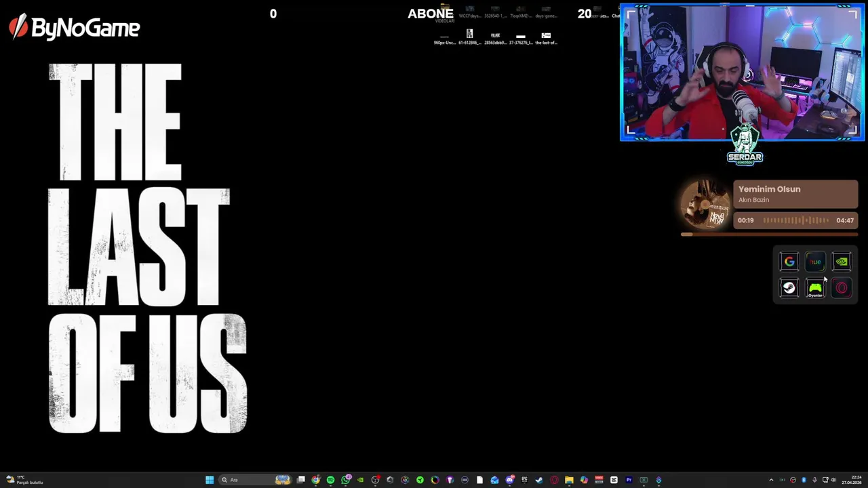
Task: Open Opera GX from the taskbar
Action: pos(554,480)
